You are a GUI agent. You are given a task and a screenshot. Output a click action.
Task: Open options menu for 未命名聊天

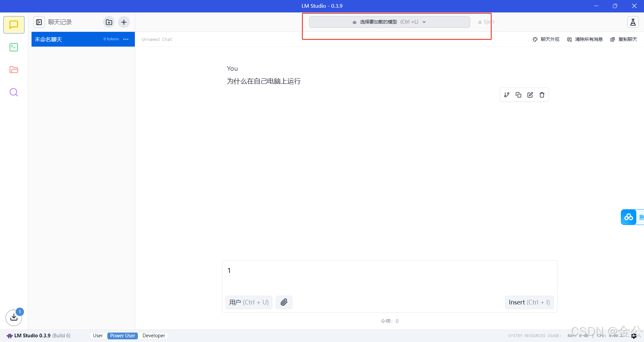(126, 39)
